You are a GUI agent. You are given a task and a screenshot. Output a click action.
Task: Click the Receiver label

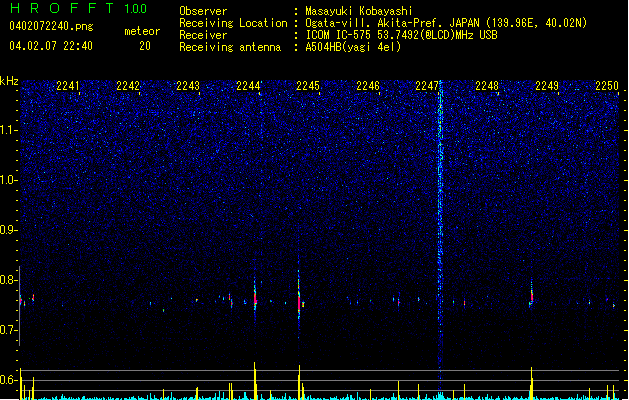pyautogui.click(x=203, y=35)
